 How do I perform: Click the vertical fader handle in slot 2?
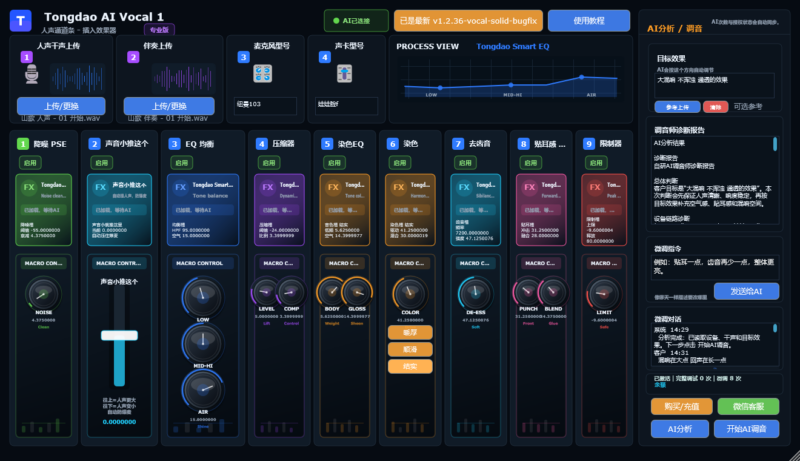tap(119, 335)
